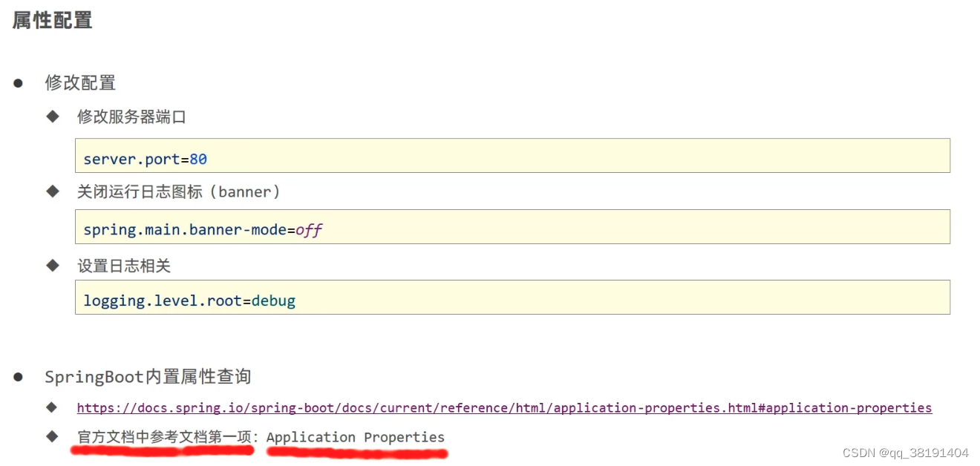Click the 'logging.level.root=debug' code line
Image resolution: width=980 pixels, height=466 pixels.
pyautogui.click(x=189, y=301)
